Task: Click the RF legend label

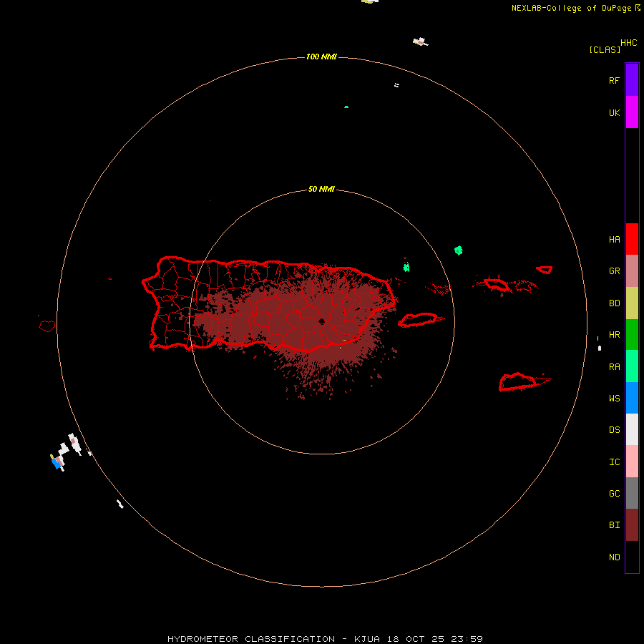Action: click(614, 80)
